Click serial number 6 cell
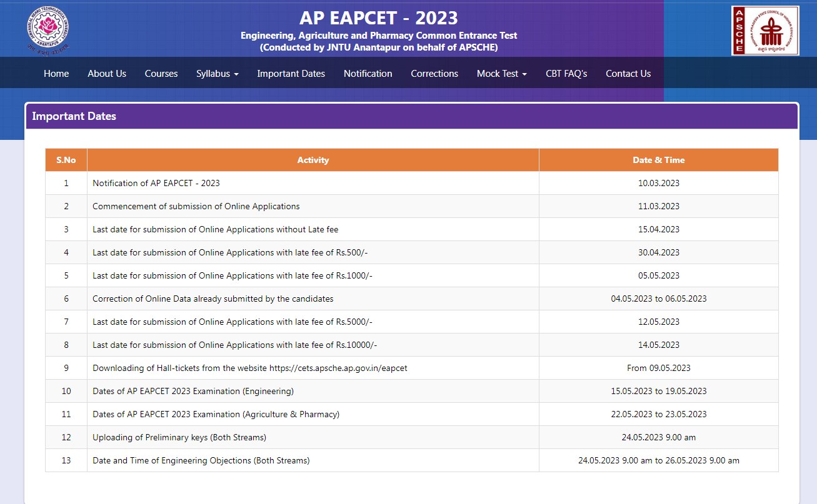The image size is (817, 504). [x=66, y=299]
